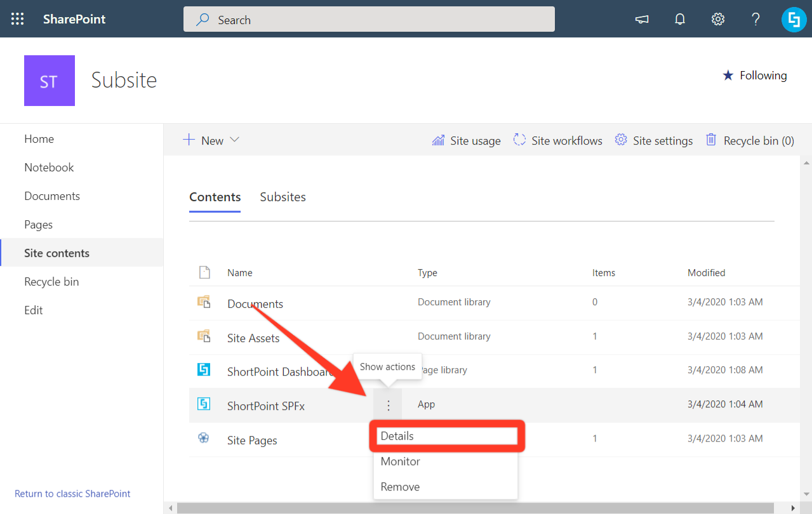Click the Recycle bin trash icon
Screen dimensions: 812x514
pos(712,140)
